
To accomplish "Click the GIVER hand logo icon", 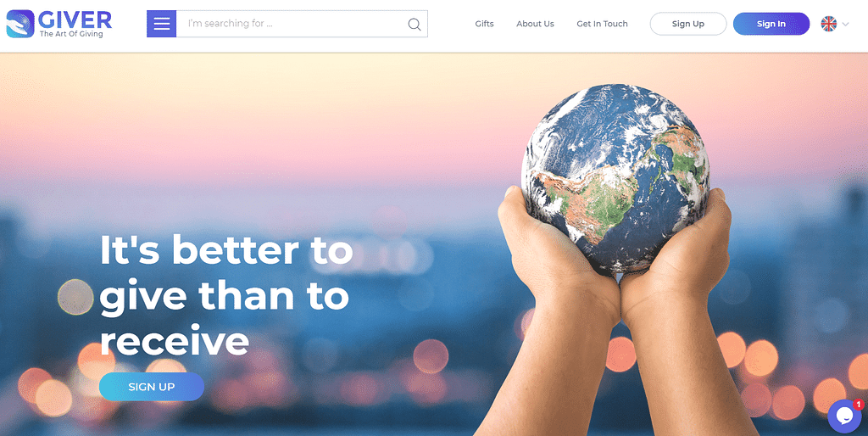I will click(20, 24).
